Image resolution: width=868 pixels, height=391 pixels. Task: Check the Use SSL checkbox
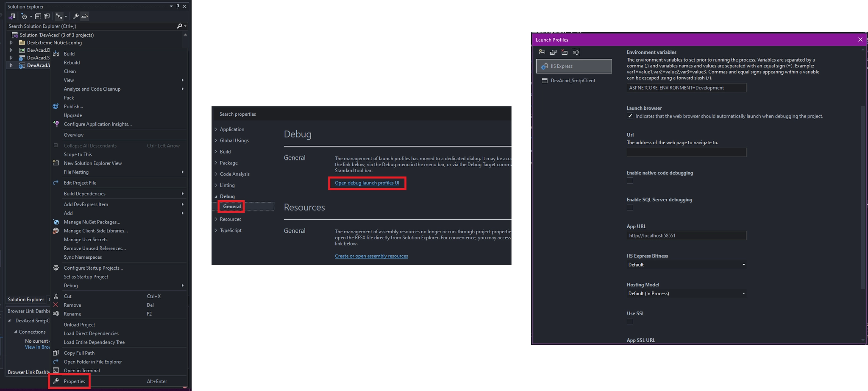(x=630, y=321)
